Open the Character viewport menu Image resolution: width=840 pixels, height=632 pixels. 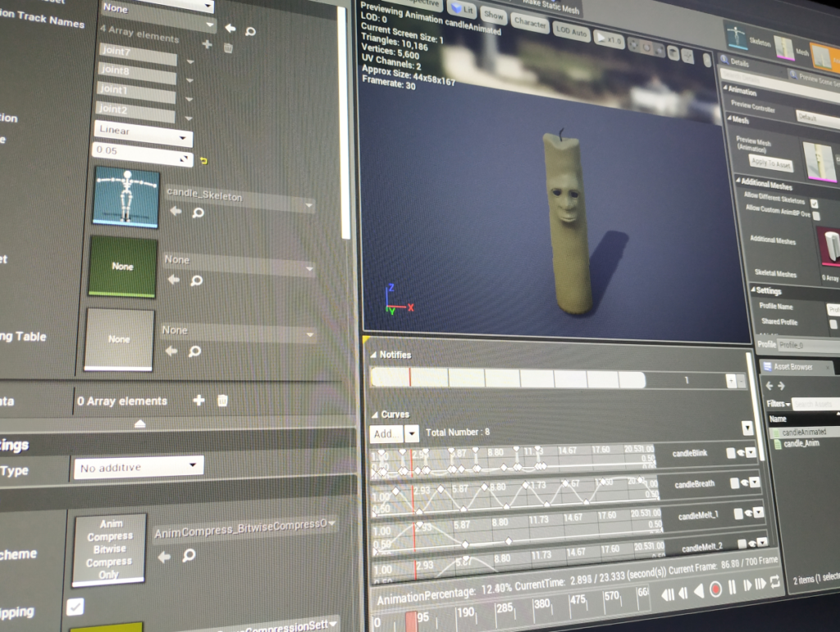click(x=529, y=23)
